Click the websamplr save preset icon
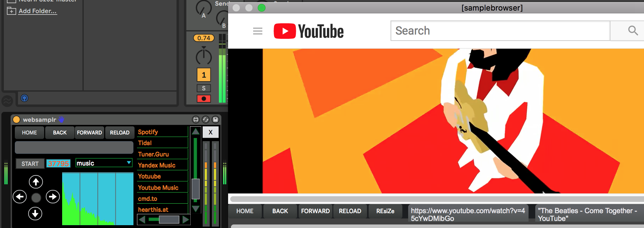The height and width of the screenshot is (228, 644). pos(215,120)
